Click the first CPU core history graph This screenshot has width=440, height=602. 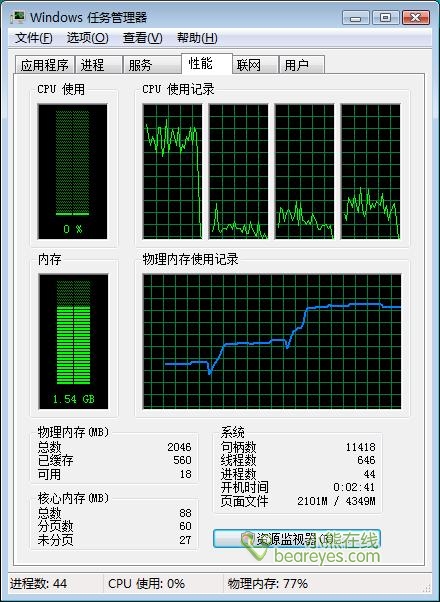pyautogui.click(x=172, y=171)
